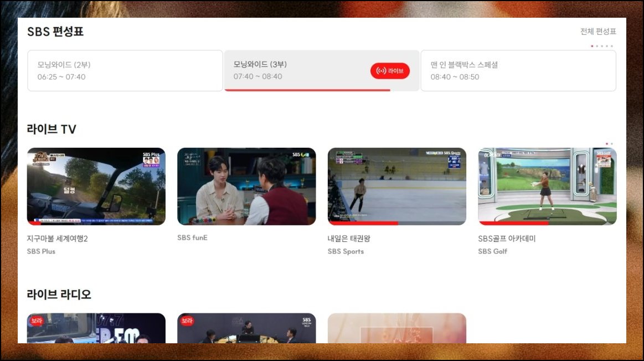Click the 지구마불 세계여행2 title text
644x361 pixels.
pos(58,239)
